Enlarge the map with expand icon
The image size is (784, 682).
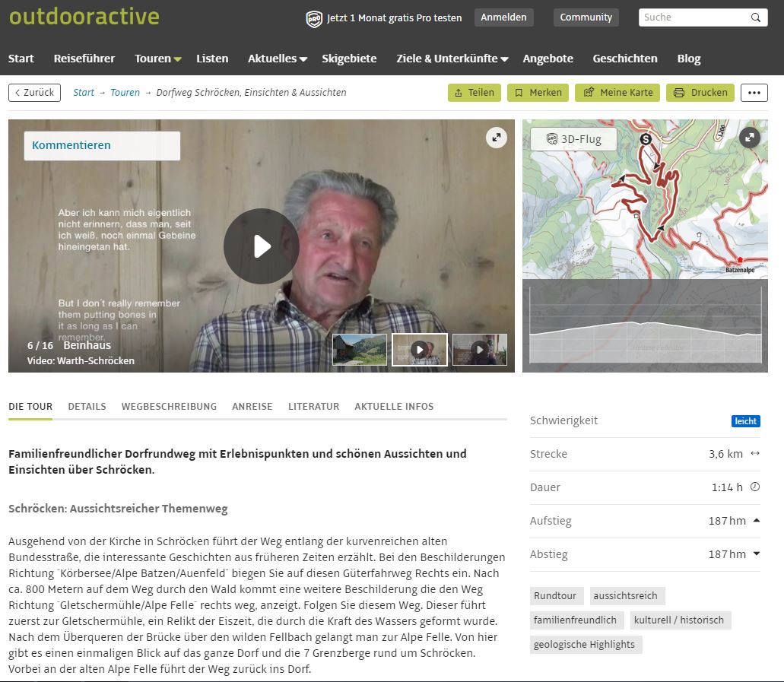point(750,138)
